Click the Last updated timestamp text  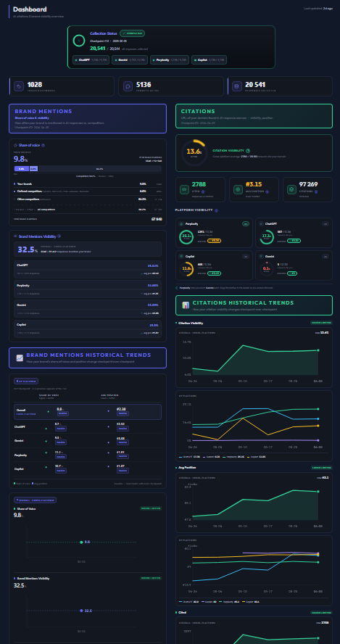click(318, 8)
